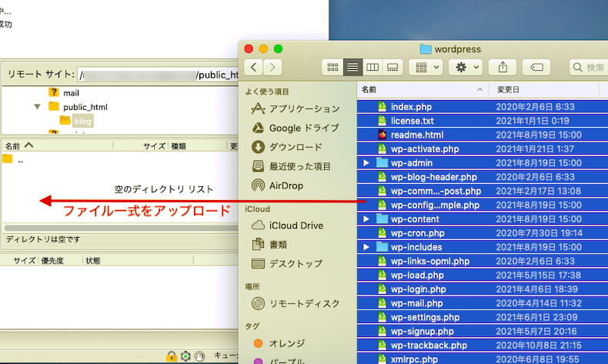
Task: Sort FileZilla remote list by 種類
Action: (x=197, y=145)
